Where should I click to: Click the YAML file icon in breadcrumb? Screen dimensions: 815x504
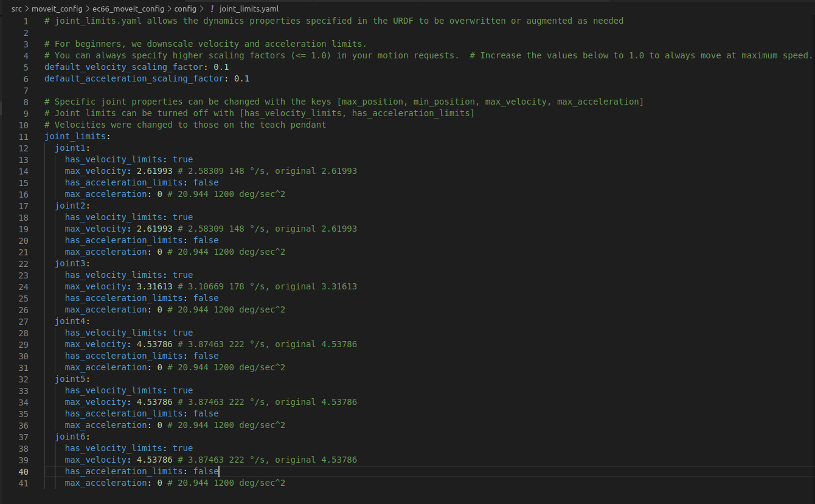pos(212,9)
